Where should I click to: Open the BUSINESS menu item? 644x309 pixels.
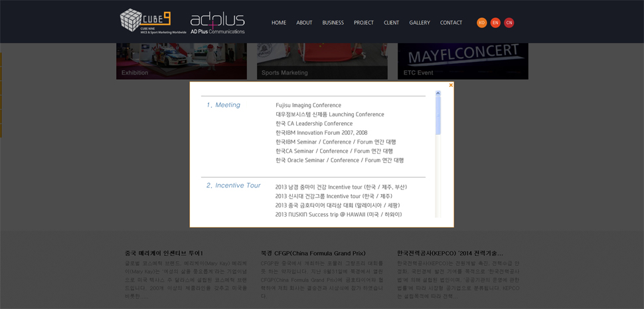tap(333, 23)
